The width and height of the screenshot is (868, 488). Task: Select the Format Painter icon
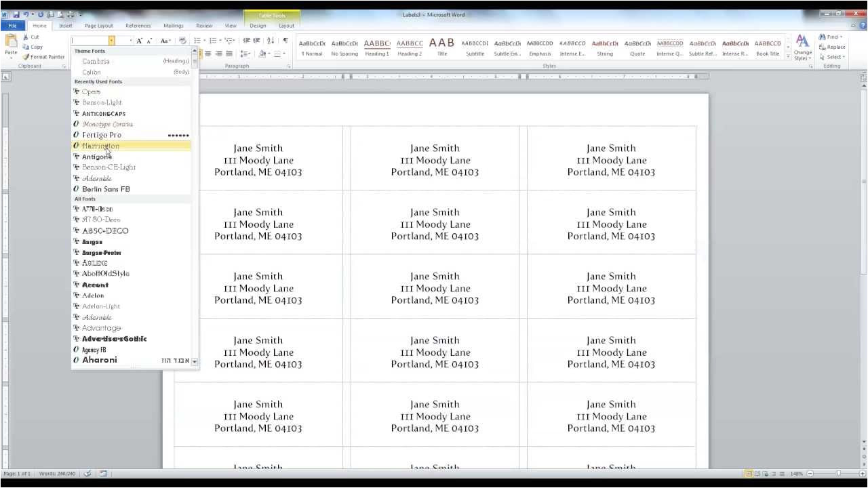[27, 56]
